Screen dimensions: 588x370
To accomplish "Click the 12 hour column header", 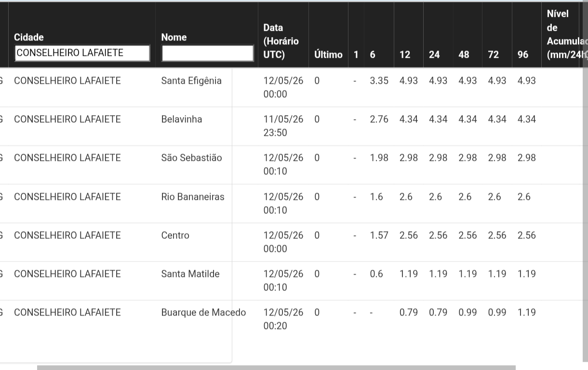I will pos(405,54).
